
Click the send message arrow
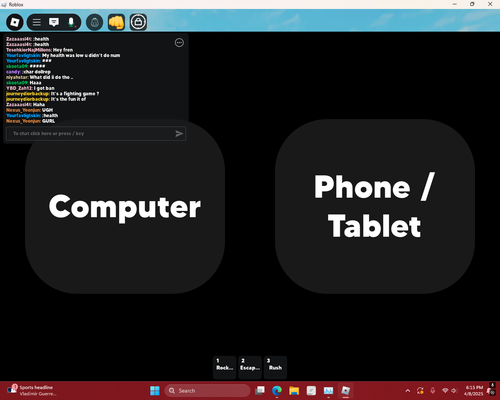tap(179, 134)
